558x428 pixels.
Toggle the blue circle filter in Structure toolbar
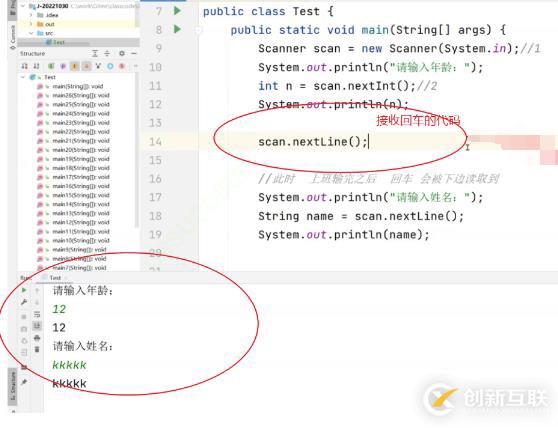(110, 66)
